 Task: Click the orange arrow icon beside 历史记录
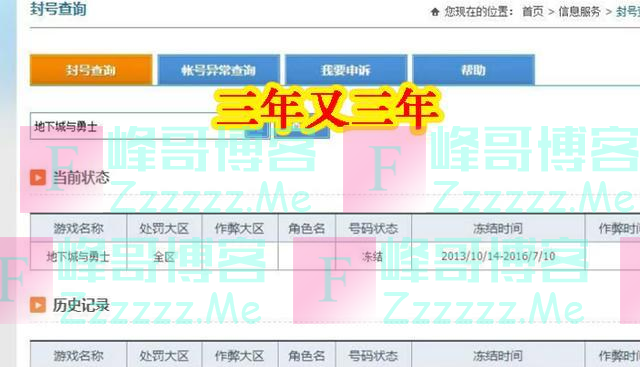38,305
